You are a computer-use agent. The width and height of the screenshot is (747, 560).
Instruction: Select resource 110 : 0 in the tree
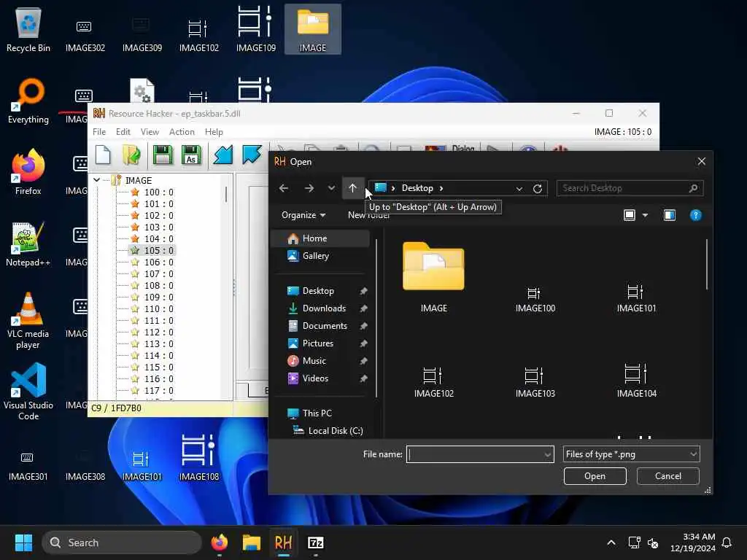coord(158,308)
